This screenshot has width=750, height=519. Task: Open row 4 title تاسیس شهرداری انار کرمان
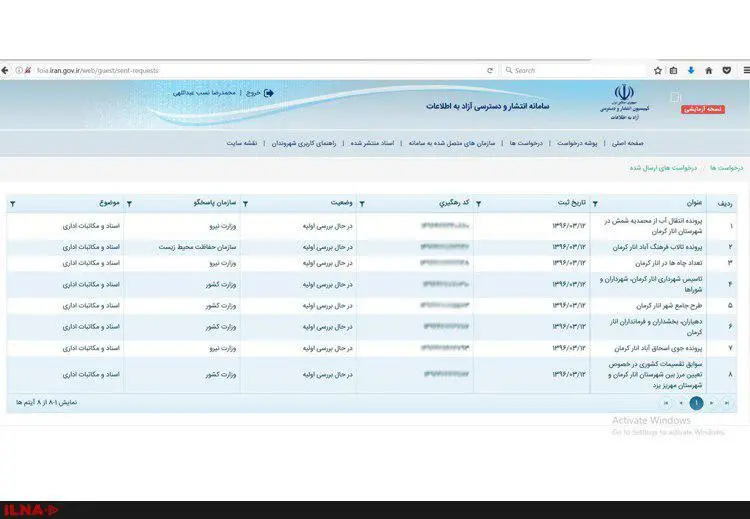click(x=651, y=284)
